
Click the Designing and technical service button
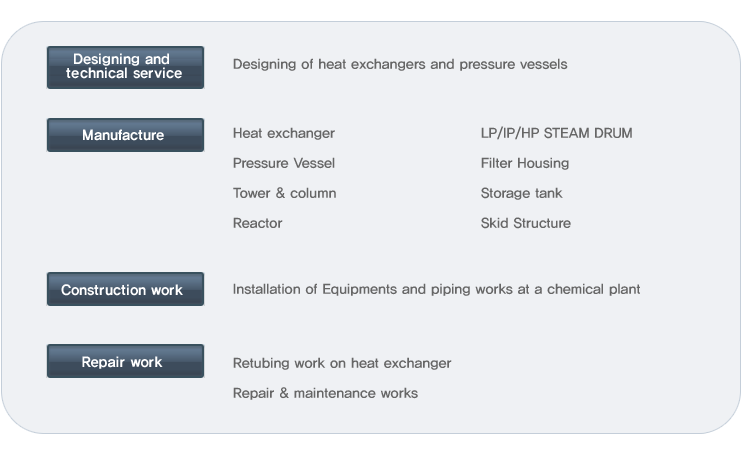tap(125, 67)
